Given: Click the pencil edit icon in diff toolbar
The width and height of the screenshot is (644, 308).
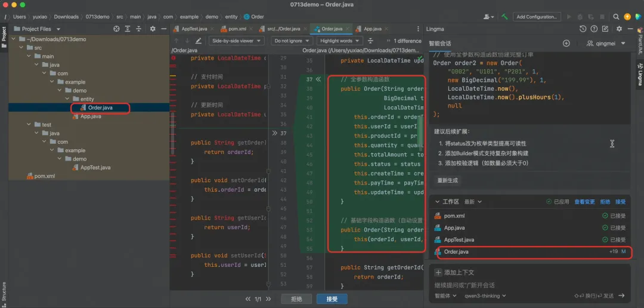Looking at the screenshot, I should click(x=199, y=41).
